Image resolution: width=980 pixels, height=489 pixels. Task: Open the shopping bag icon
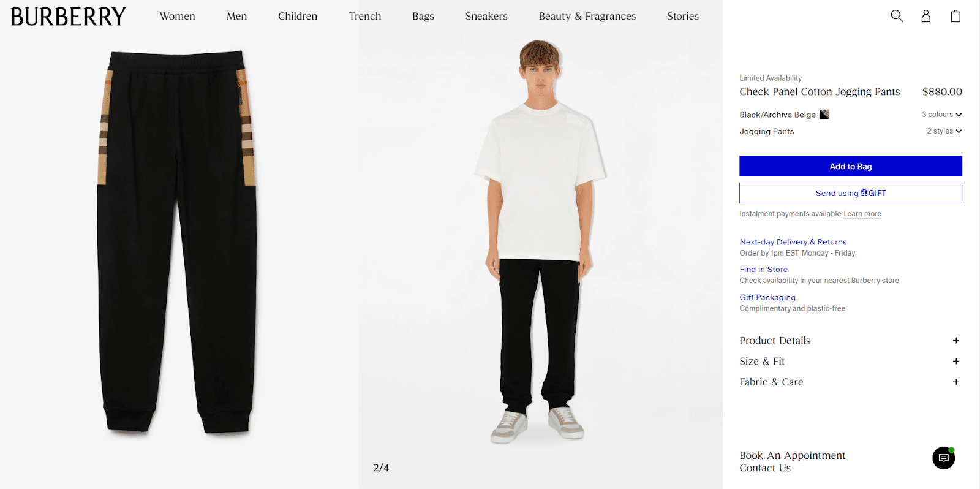coord(956,16)
